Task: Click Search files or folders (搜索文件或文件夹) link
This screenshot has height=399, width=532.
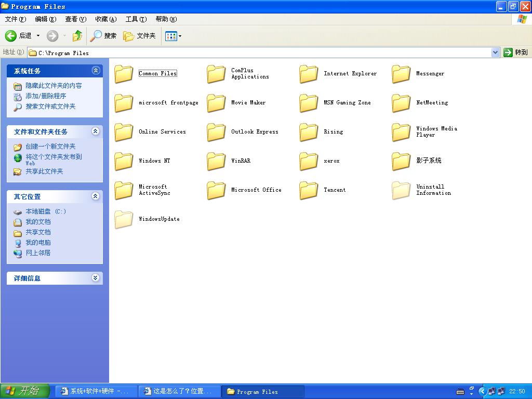Action: (x=50, y=107)
